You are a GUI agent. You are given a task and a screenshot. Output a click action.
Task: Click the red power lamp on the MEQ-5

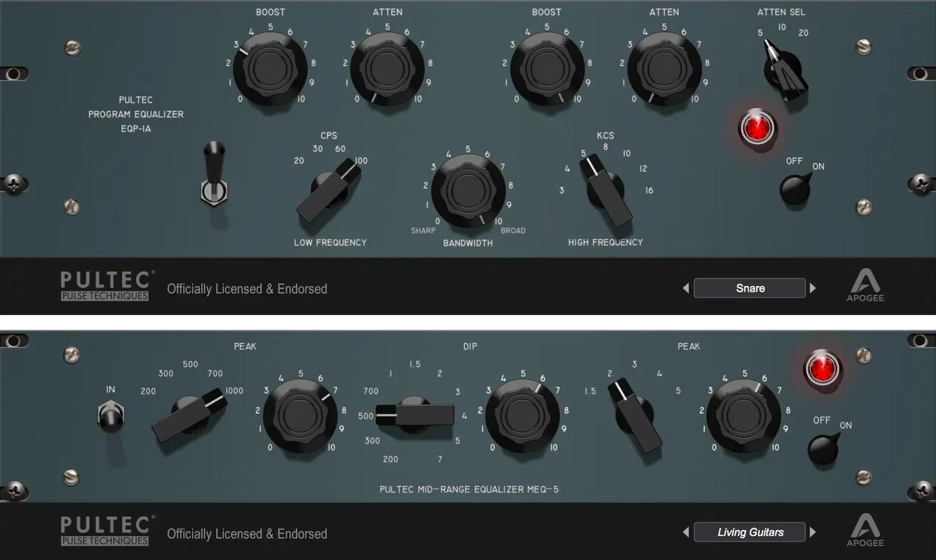click(x=823, y=369)
